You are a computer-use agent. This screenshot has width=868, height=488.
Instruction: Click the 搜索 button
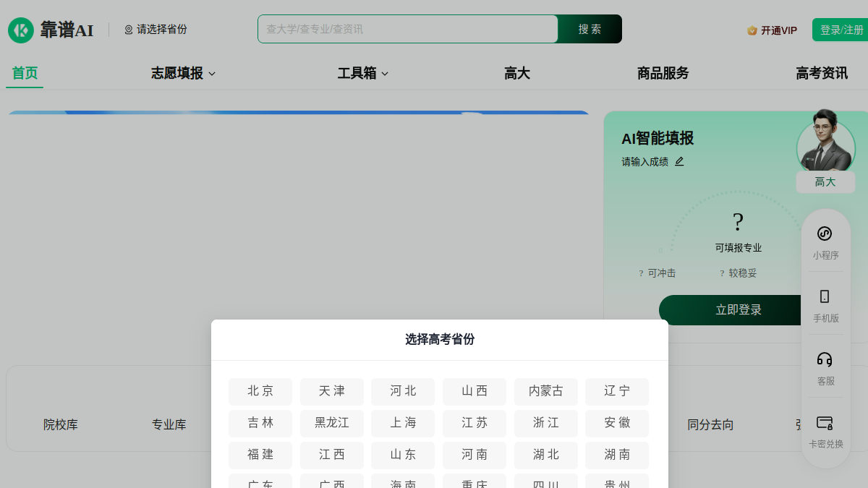click(590, 29)
